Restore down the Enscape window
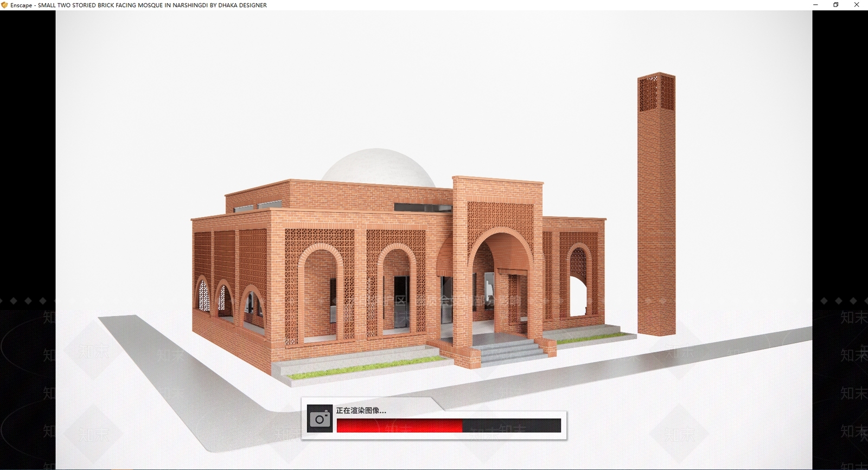Screen dimensions: 868x470 coord(836,5)
